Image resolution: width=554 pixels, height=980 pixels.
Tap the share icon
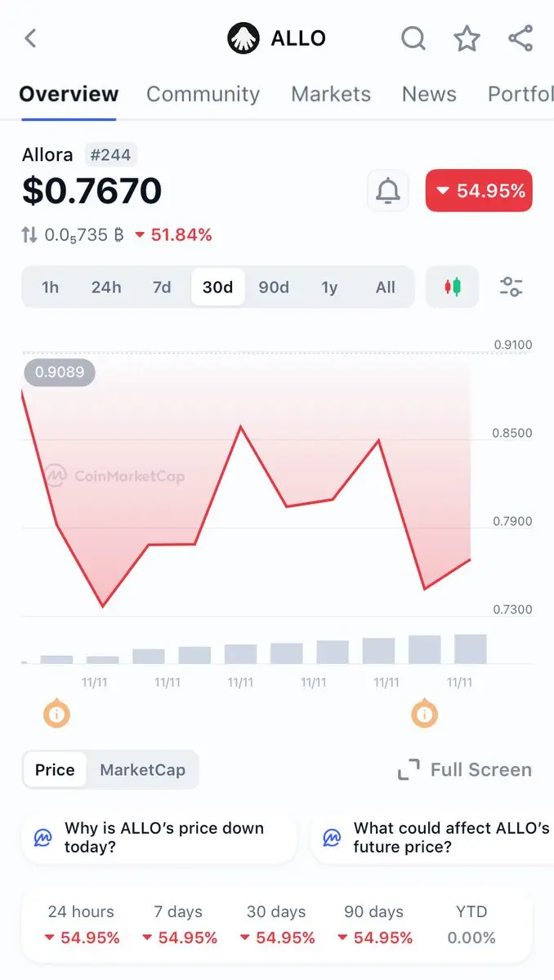[x=520, y=38]
